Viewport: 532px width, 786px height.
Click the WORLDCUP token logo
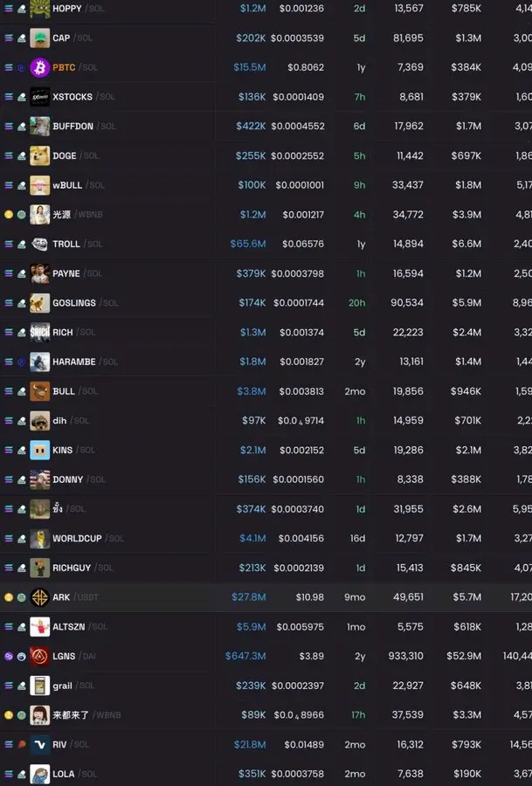39,538
